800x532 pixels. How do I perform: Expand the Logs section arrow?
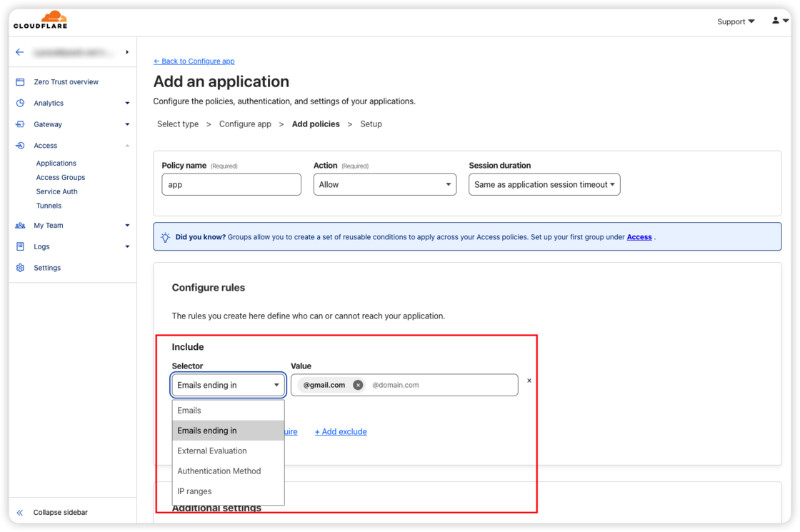click(x=128, y=247)
